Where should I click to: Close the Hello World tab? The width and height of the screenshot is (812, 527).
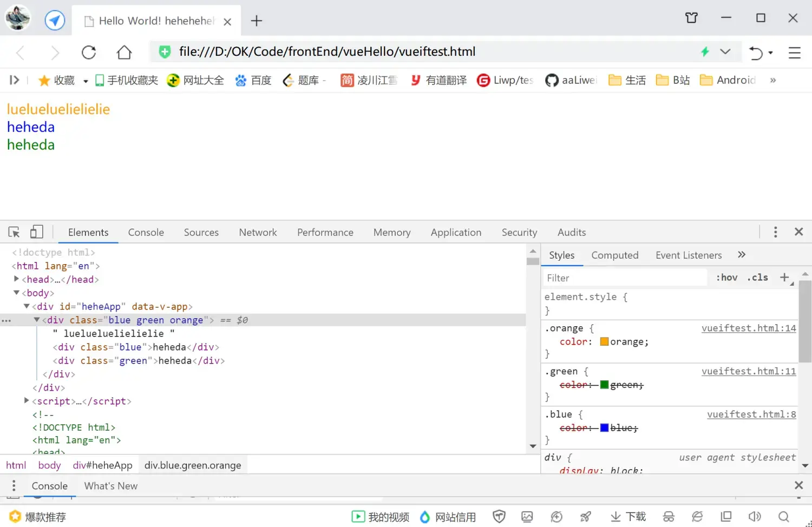point(227,22)
